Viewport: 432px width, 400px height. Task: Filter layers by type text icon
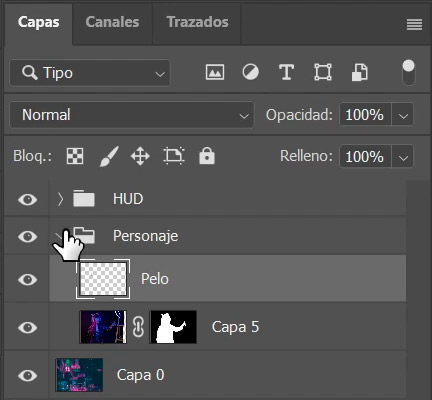coord(286,72)
